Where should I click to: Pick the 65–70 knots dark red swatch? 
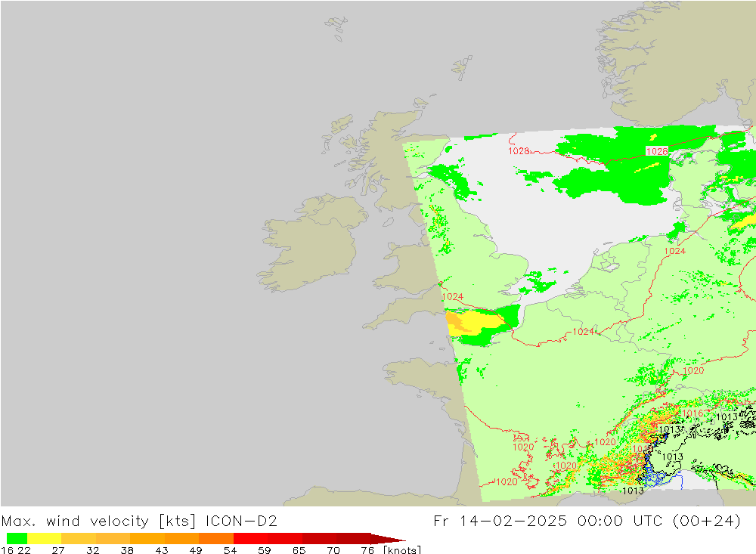tap(319, 538)
